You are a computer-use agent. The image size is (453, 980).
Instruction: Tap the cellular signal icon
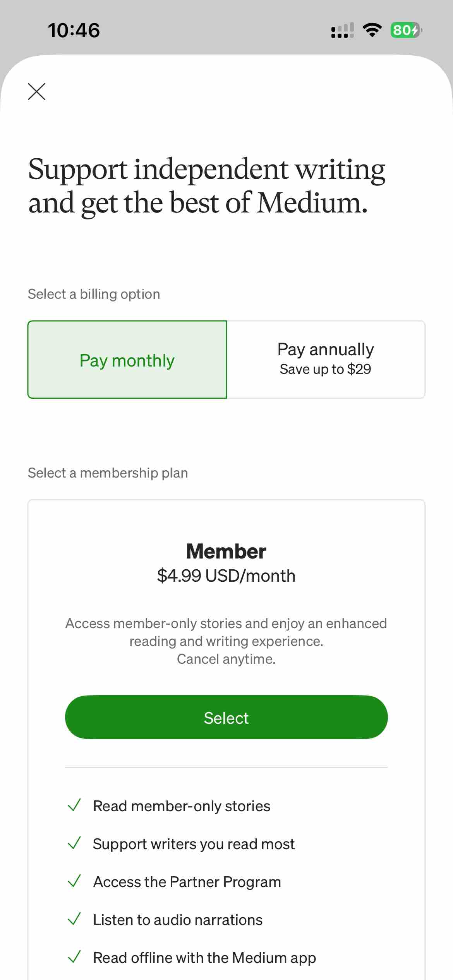(x=342, y=30)
